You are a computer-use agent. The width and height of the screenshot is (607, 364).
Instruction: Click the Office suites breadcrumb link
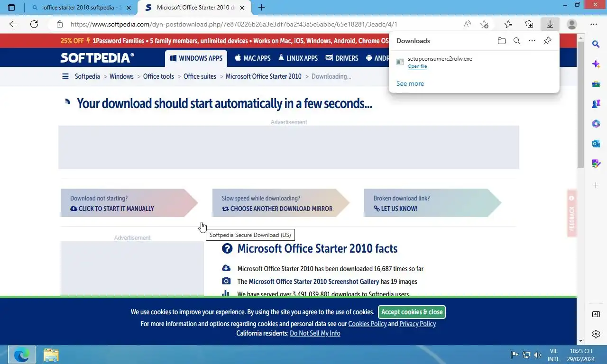(200, 76)
